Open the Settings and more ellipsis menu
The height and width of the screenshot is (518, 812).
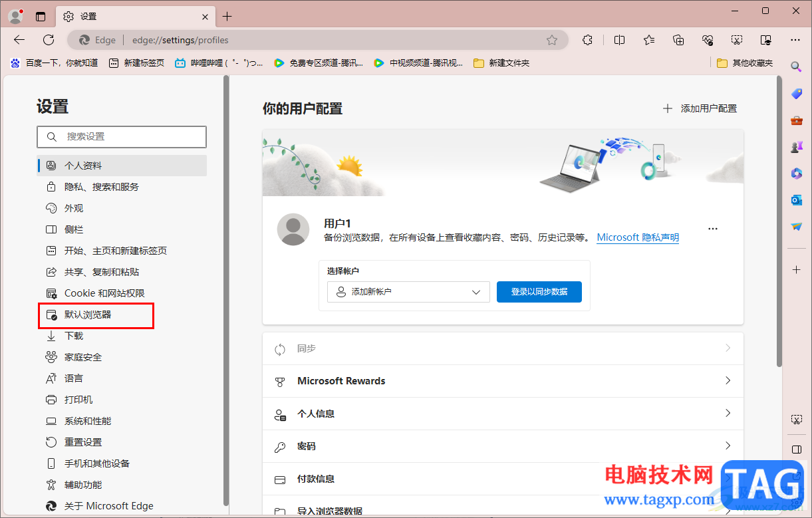pos(795,40)
